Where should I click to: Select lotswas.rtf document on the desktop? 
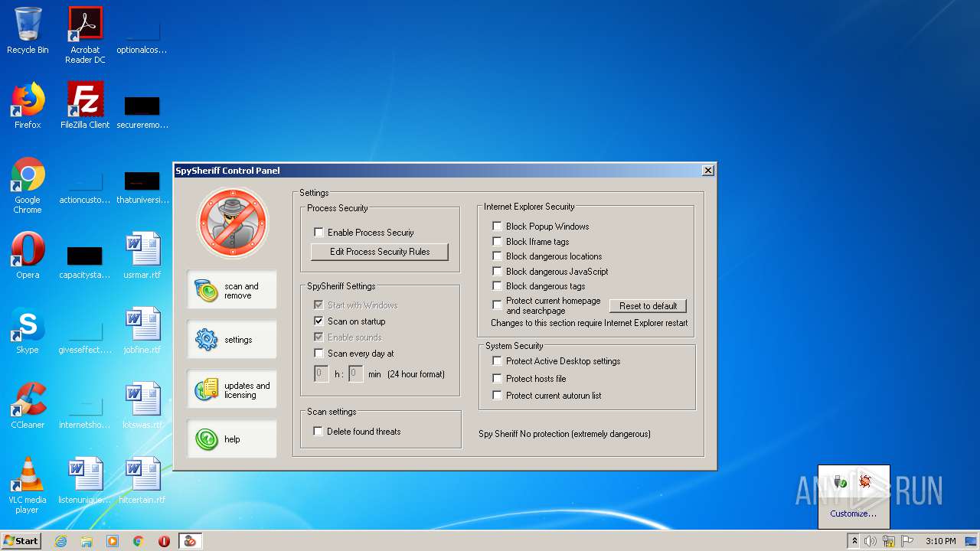pos(142,406)
